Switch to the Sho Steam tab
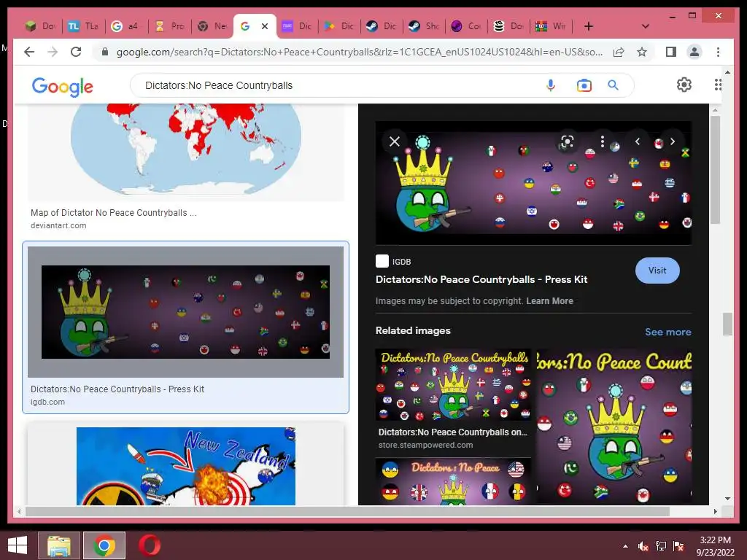Screen dimensions: 747x560 (x=425, y=26)
